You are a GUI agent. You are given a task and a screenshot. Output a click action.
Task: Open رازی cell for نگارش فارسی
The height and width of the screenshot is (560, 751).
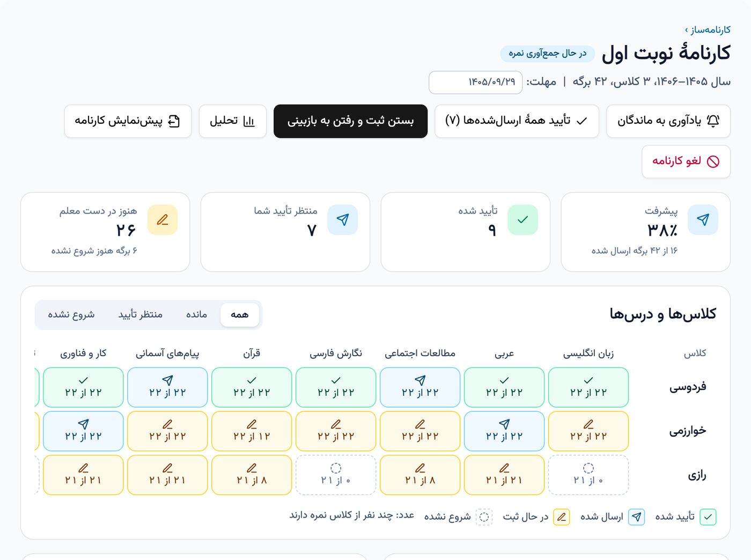click(x=336, y=475)
